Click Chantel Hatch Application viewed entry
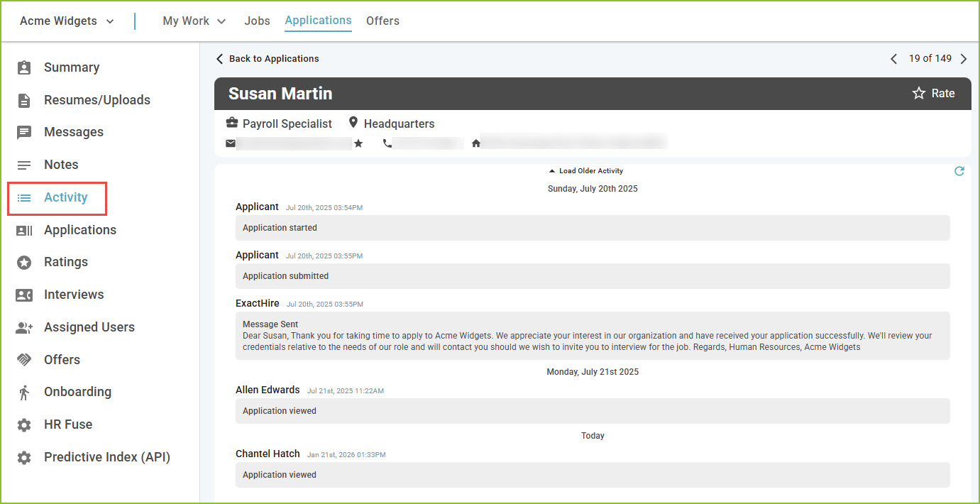Image resolution: width=980 pixels, height=504 pixels. [593, 475]
